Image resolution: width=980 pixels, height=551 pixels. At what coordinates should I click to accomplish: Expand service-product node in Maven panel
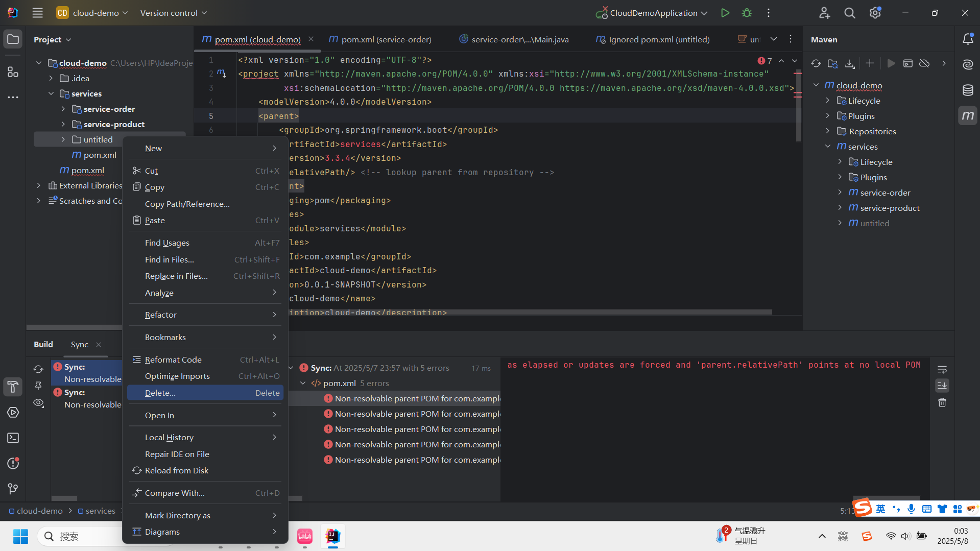840,208
